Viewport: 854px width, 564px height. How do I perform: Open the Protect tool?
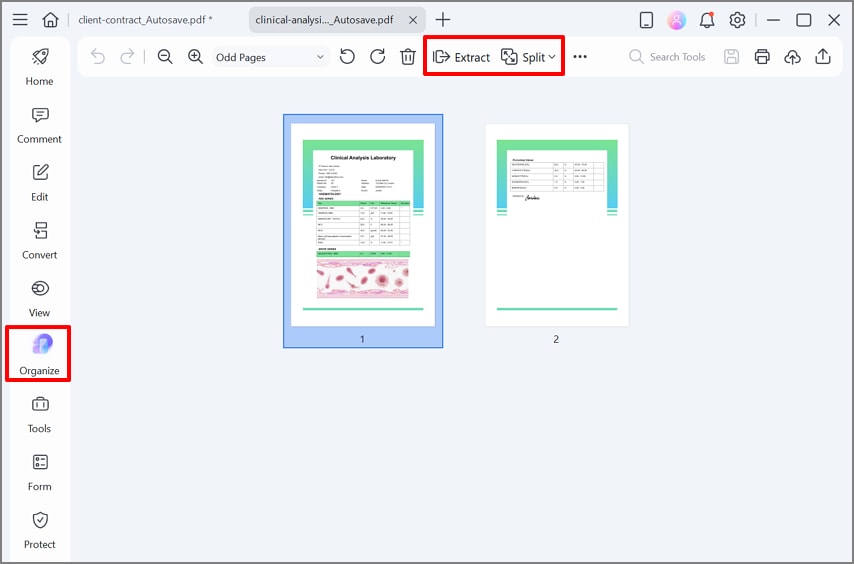pyautogui.click(x=39, y=531)
